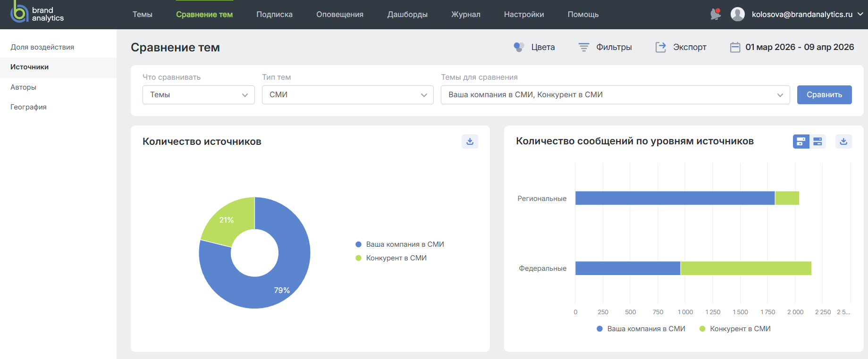Open the Тип тем dropdown

(348, 95)
